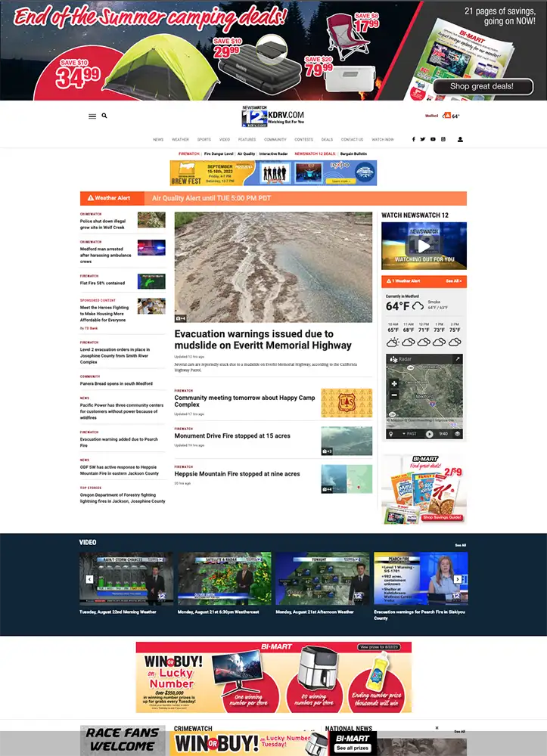547x756 pixels.
Task: Open Community meeting about Happy Camp Complex
Action: click(244, 401)
